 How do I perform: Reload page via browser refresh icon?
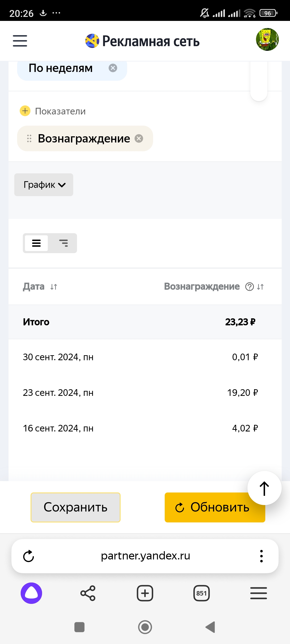coord(29,556)
